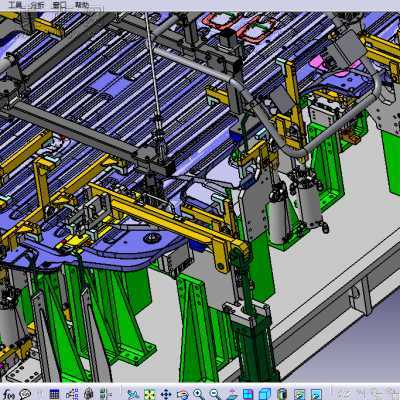Click the Formula f(x) icon
This screenshot has height=400, width=400.
pyautogui.click(x=9, y=394)
